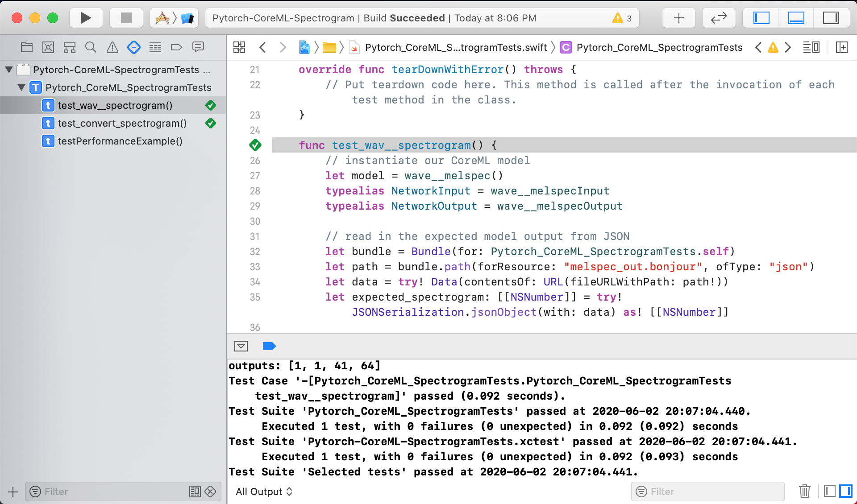
Task: Click the JSONSerialization identifier in code
Action: (x=408, y=312)
